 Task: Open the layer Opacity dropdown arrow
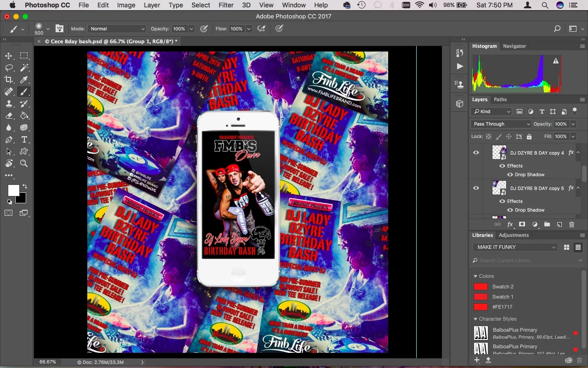click(x=573, y=124)
